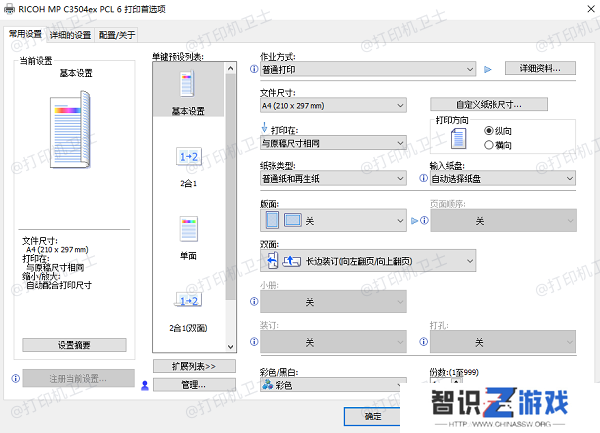
Task: Click the document preview thumbnail
Action: point(71,129)
